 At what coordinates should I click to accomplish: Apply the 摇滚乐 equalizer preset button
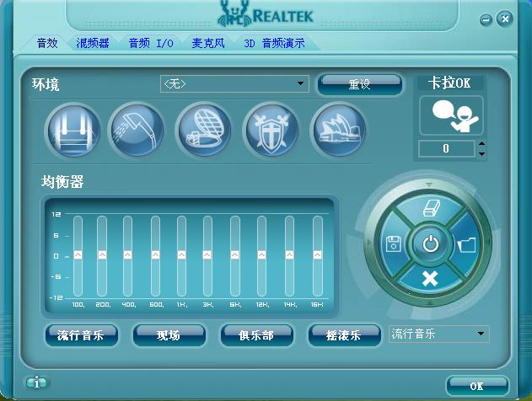[x=343, y=335]
